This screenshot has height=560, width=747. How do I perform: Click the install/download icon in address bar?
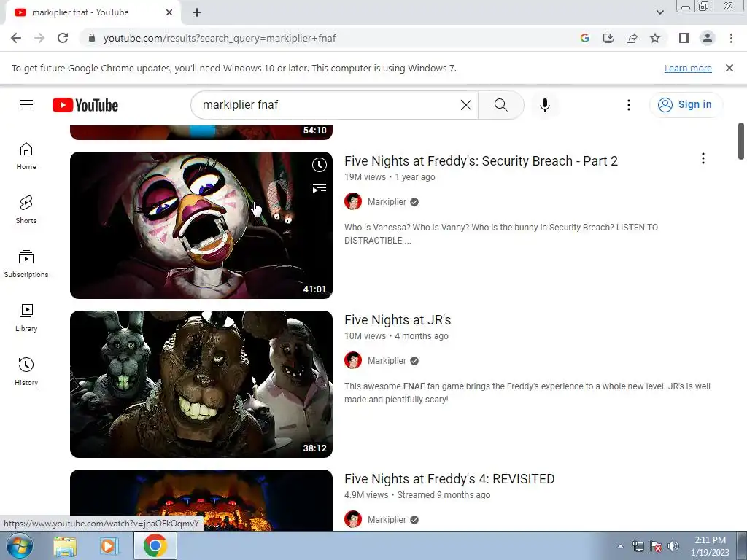608,38
